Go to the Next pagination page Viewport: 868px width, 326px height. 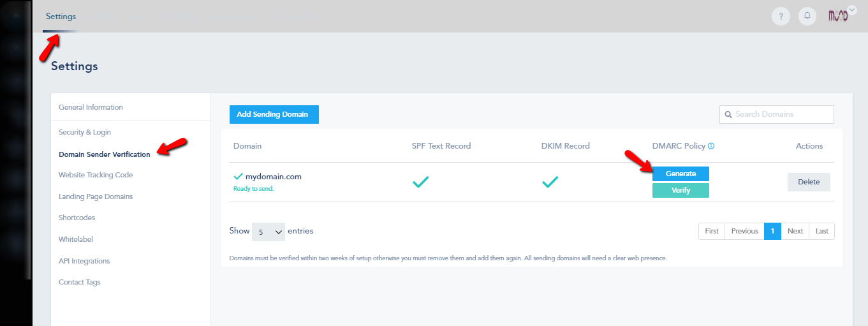pos(795,231)
